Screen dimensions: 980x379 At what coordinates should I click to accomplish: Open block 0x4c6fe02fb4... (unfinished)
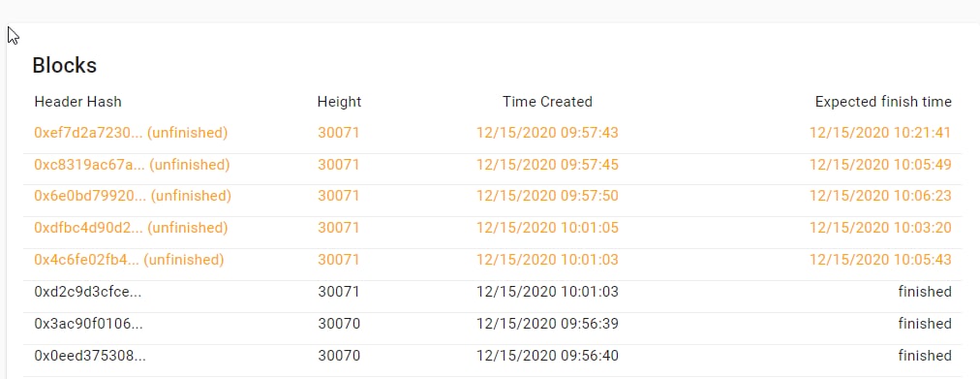coord(129,260)
